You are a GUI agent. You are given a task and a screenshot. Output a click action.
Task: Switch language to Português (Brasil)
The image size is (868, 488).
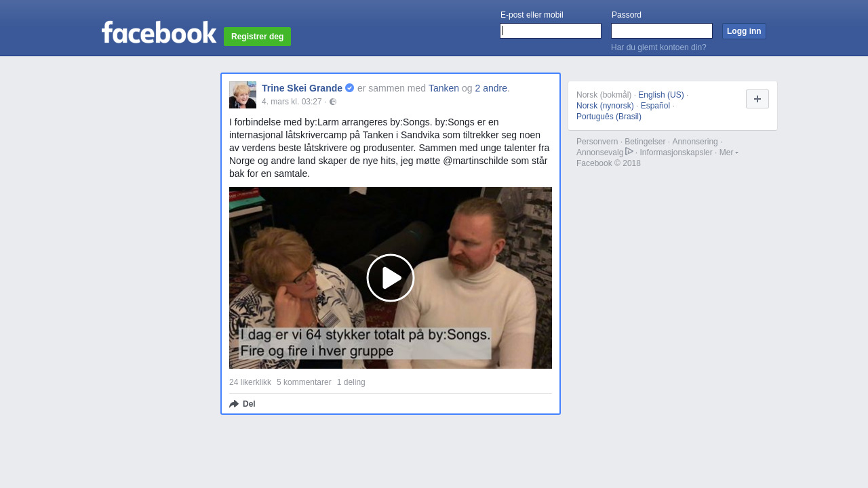[609, 117]
